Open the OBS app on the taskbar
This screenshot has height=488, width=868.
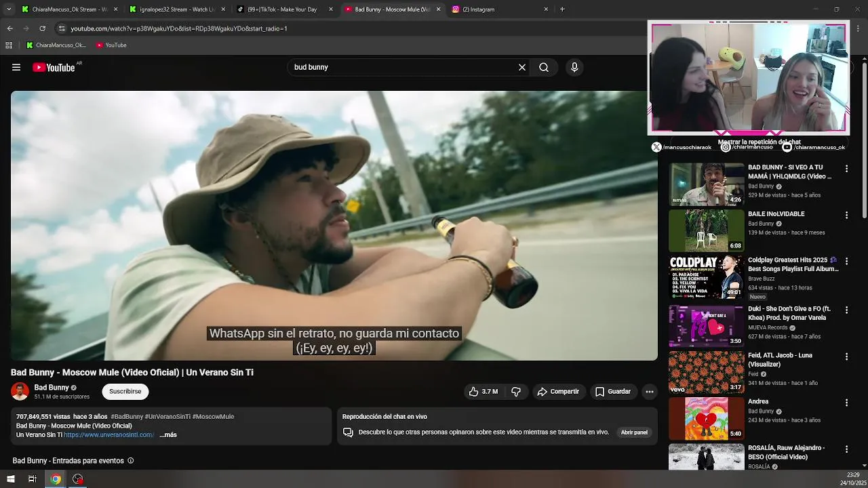coord(78,479)
